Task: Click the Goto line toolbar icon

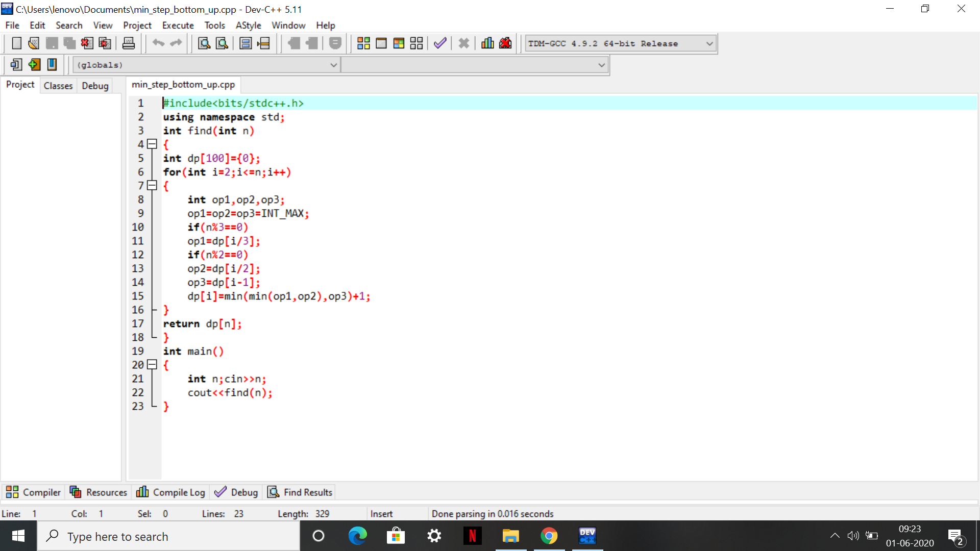Action: click(263, 43)
